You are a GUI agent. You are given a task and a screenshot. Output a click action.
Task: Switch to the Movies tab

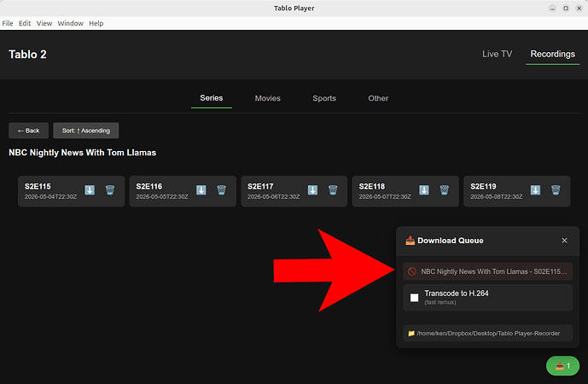[x=268, y=98]
